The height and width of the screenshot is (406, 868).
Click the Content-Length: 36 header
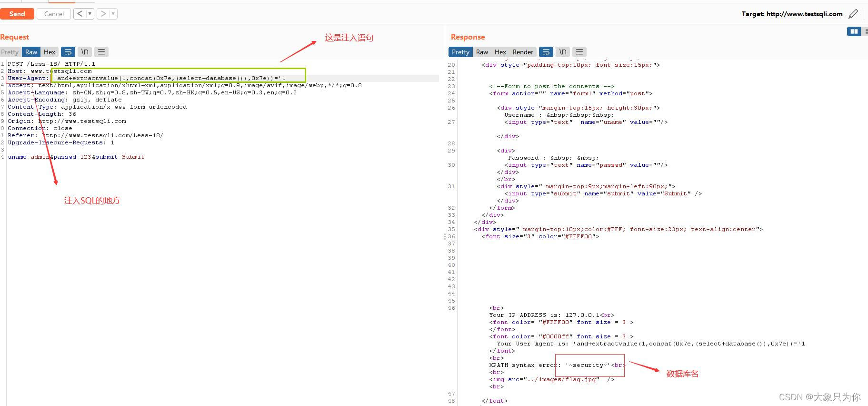click(42, 114)
